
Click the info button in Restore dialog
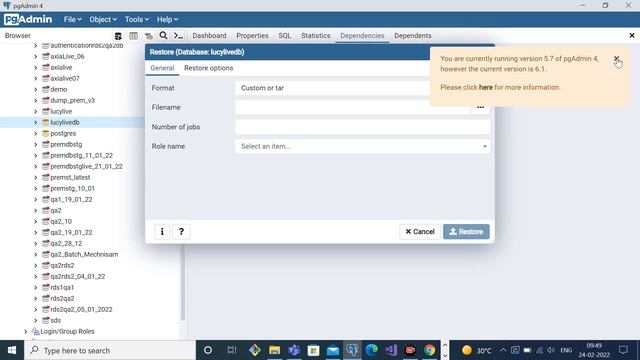point(162,231)
